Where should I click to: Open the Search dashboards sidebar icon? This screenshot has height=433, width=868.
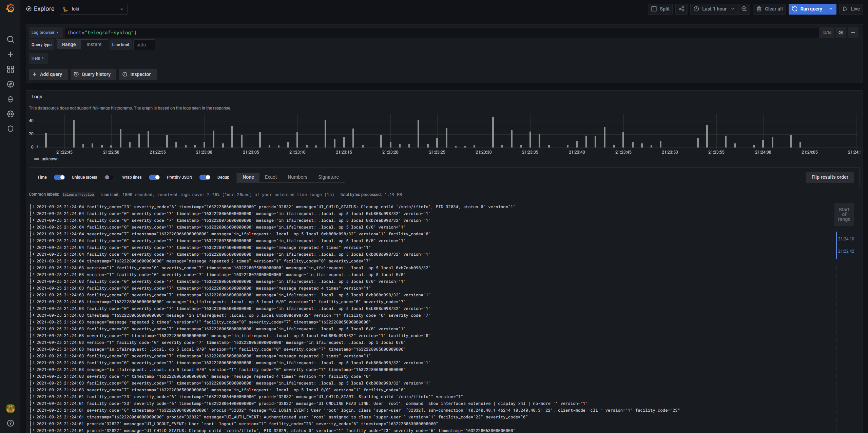coord(11,39)
